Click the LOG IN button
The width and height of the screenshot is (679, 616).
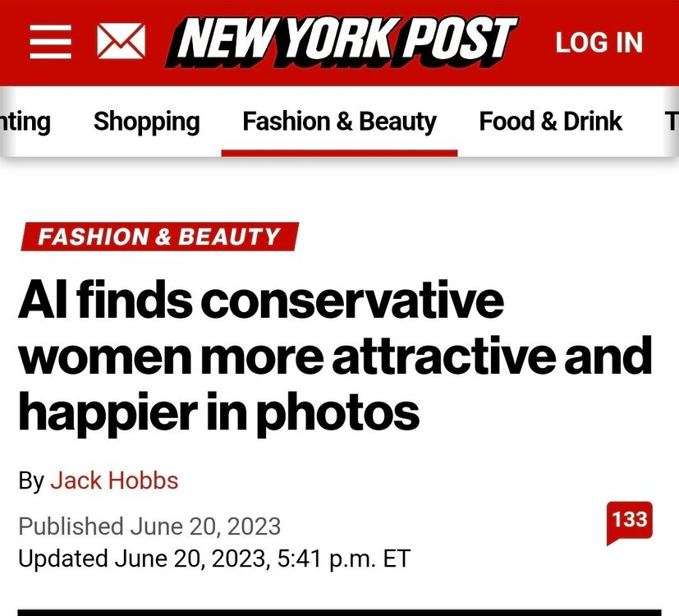coord(598,42)
